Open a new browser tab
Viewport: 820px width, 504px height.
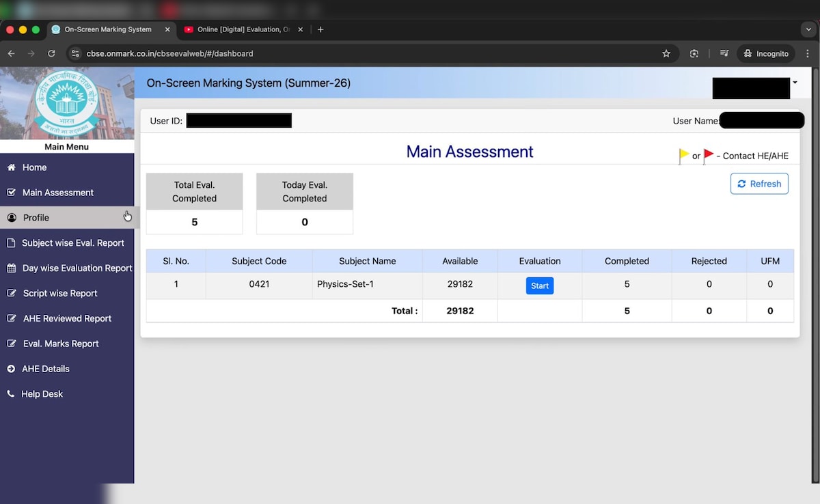coord(320,29)
